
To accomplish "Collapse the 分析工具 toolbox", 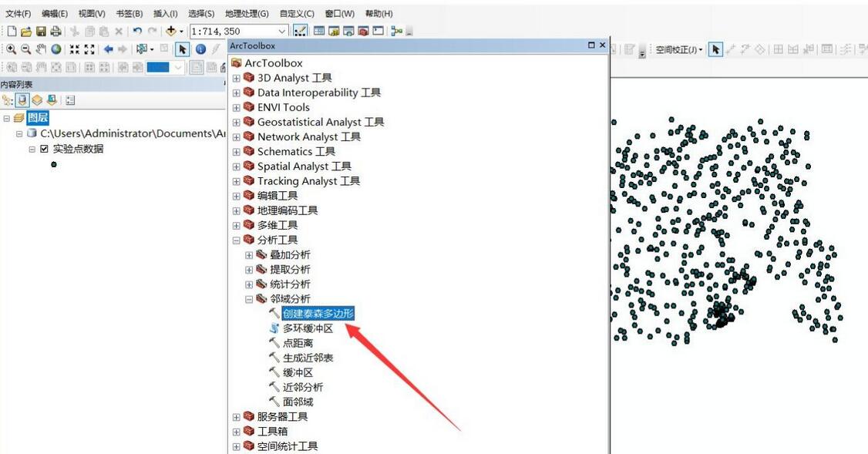I will [237, 240].
